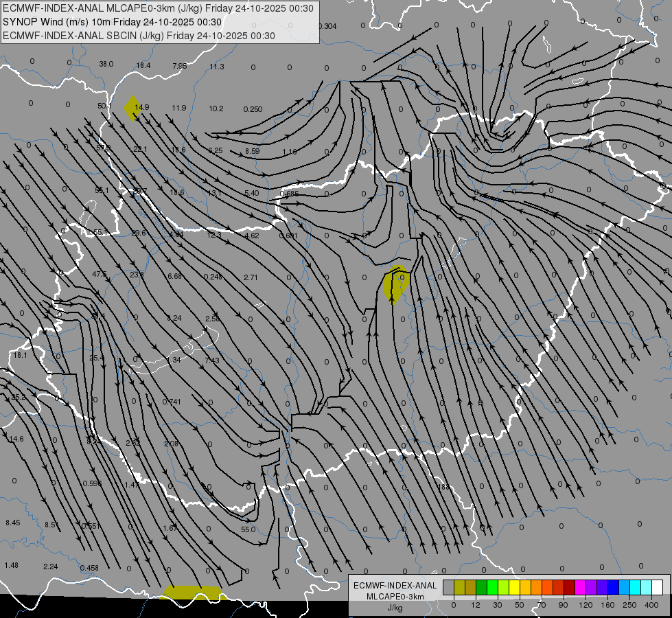Select the gray swatch in the legend
The height and width of the screenshot is (618, 672).
click(448, 588)
